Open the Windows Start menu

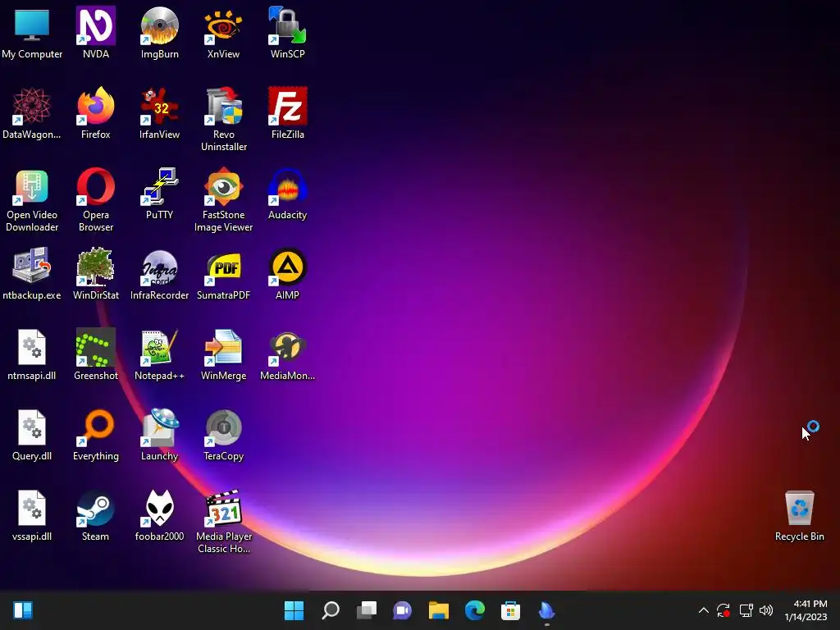click(x=294, y=610)
